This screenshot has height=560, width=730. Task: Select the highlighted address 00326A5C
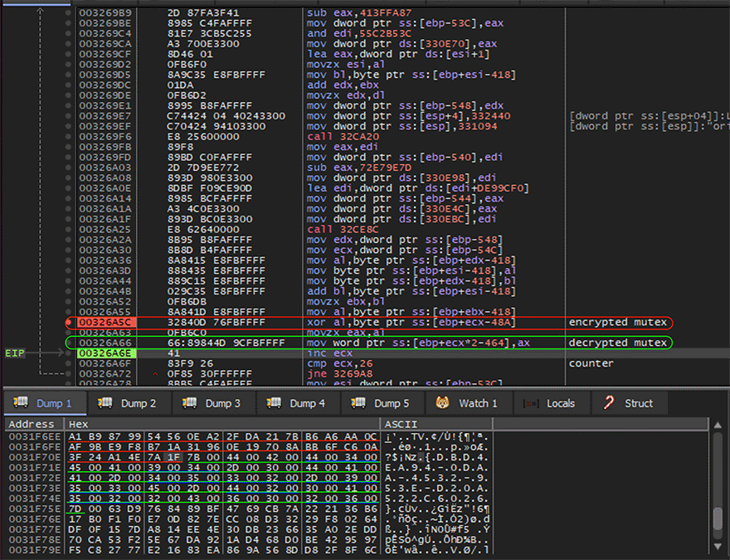[x=105, y=322]
